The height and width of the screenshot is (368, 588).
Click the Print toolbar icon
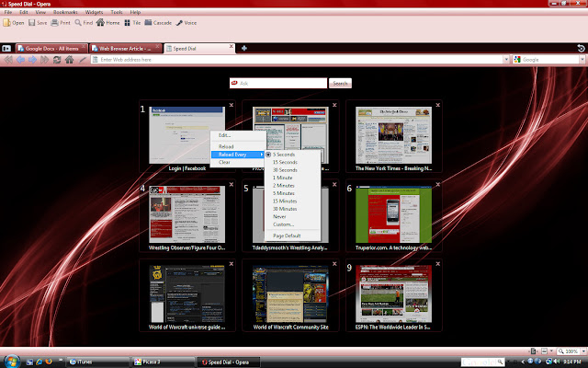pos(61,23)
